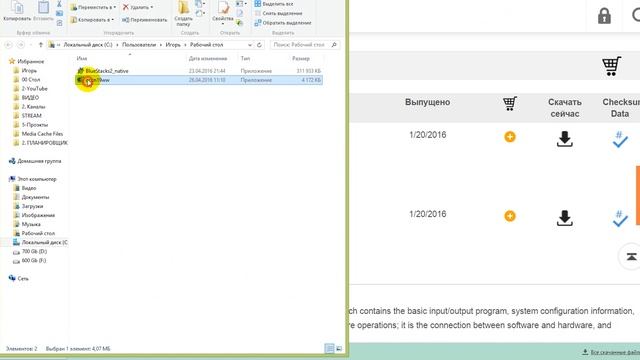Open the STREAM folder in favorites

pyautogui.click(x=31, y=116)
